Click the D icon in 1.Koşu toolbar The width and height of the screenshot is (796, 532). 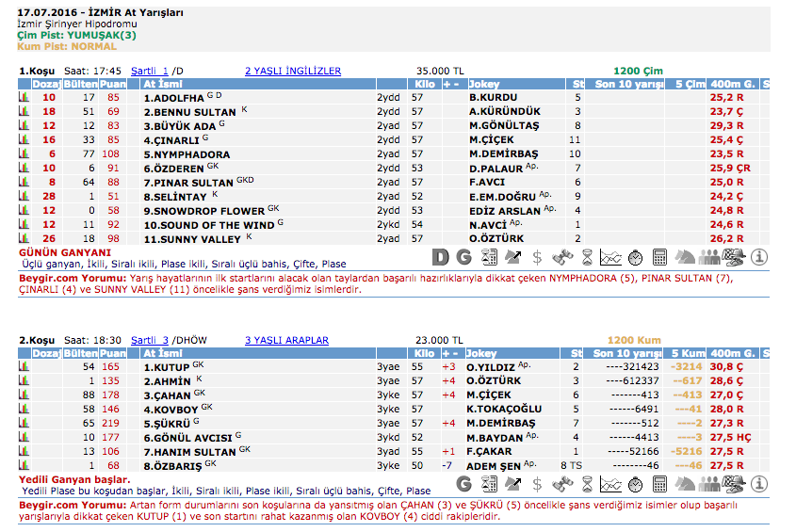tap(440, 256)
